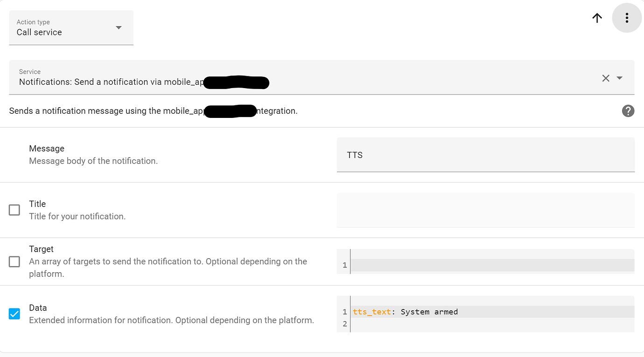Enable the Title checkbox
Image resolution: width=644 pixels, height=357 pixels.
point(14,210)
